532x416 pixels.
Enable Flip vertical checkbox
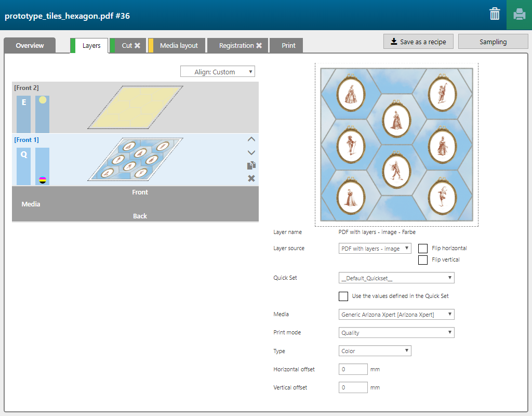[x=423, y=260]
